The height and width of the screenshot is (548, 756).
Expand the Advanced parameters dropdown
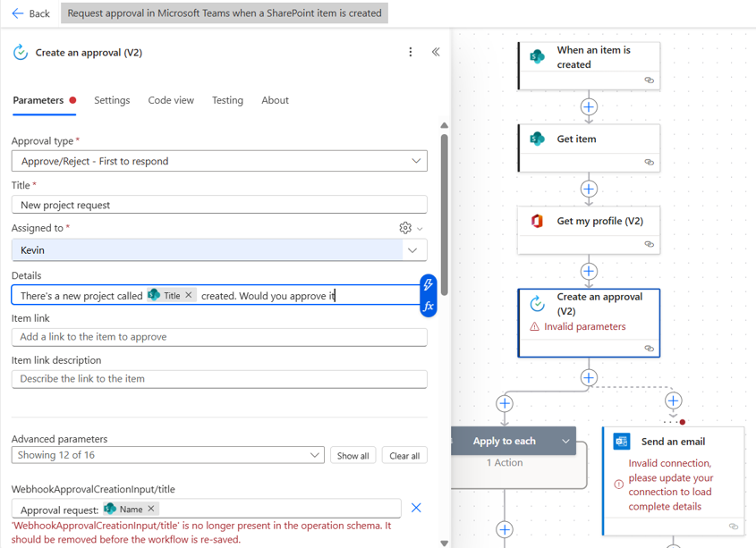click(x=315, y=455)
